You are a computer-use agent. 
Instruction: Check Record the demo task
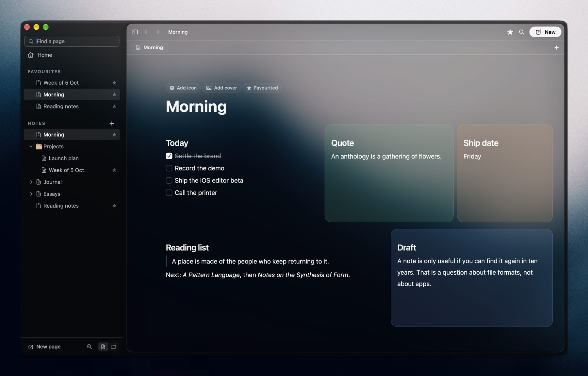coord(169,168)
